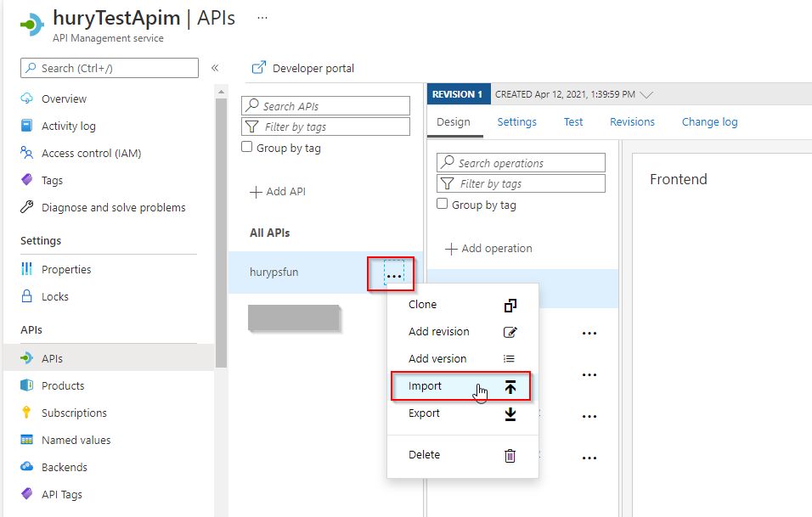
Task: Click the API Management service logo
Action: [32, 24]
